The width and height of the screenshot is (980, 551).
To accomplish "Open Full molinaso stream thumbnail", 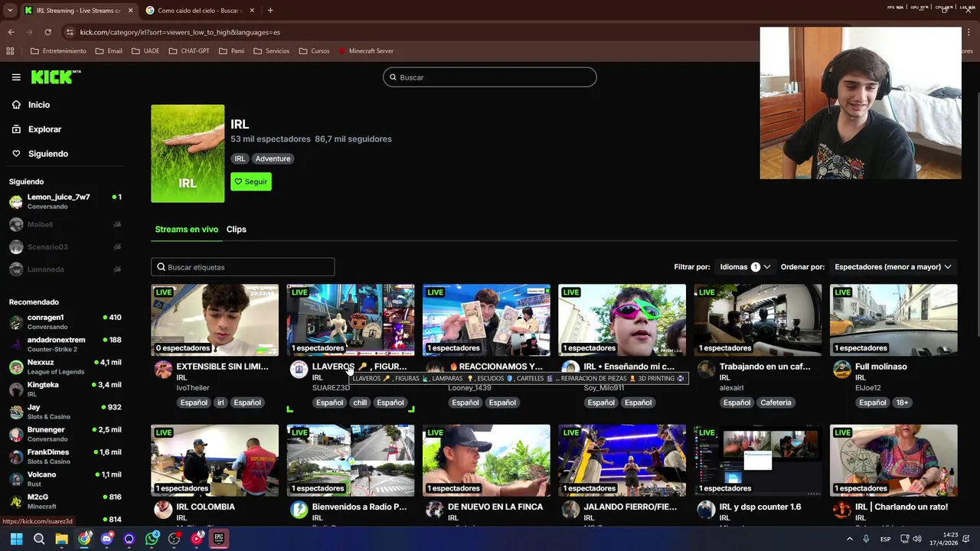I will tap(893, 320).
